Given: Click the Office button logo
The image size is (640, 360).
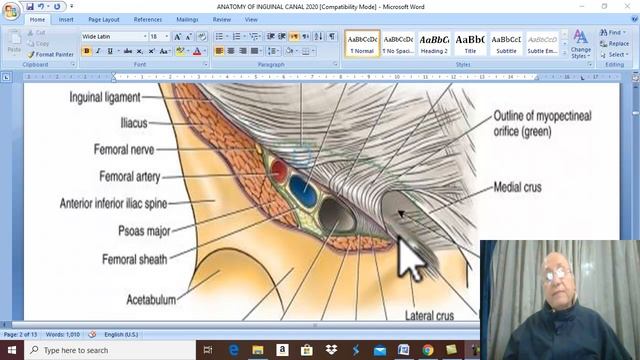Looking at the screenshot, I should tap(11, 11).
